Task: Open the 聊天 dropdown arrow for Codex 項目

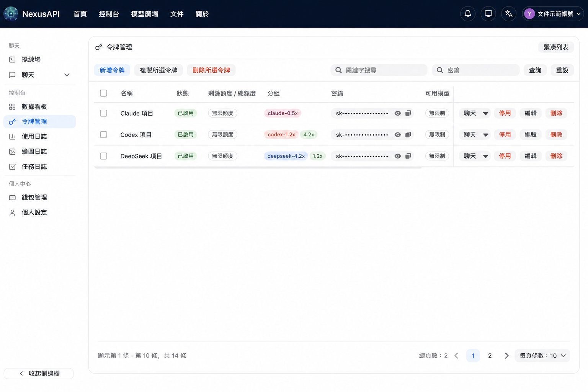Action: click(x=485, y=135)
